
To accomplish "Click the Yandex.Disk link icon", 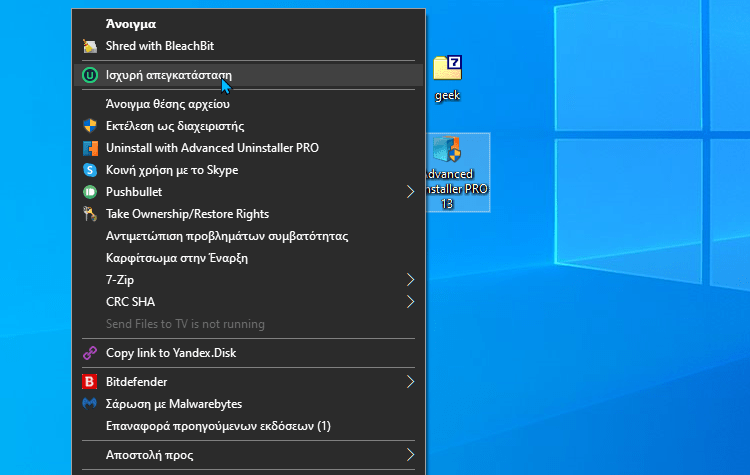I will (90, 353).
